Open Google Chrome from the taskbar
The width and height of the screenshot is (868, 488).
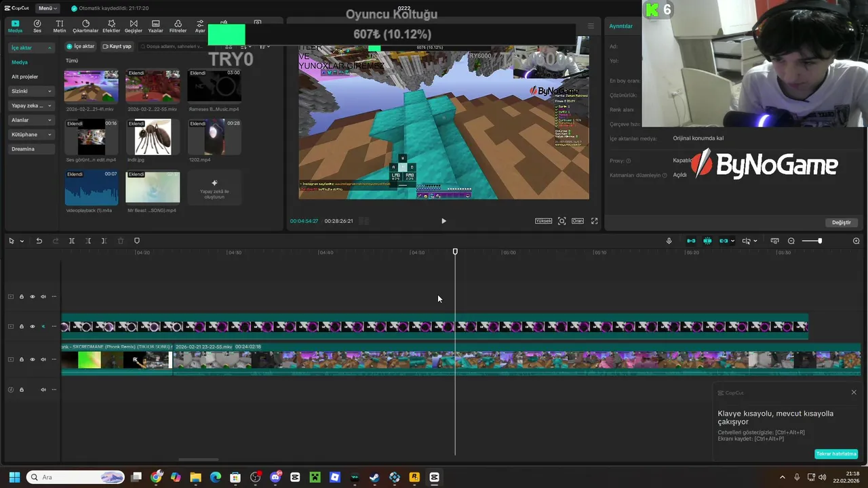pos(157,477)
